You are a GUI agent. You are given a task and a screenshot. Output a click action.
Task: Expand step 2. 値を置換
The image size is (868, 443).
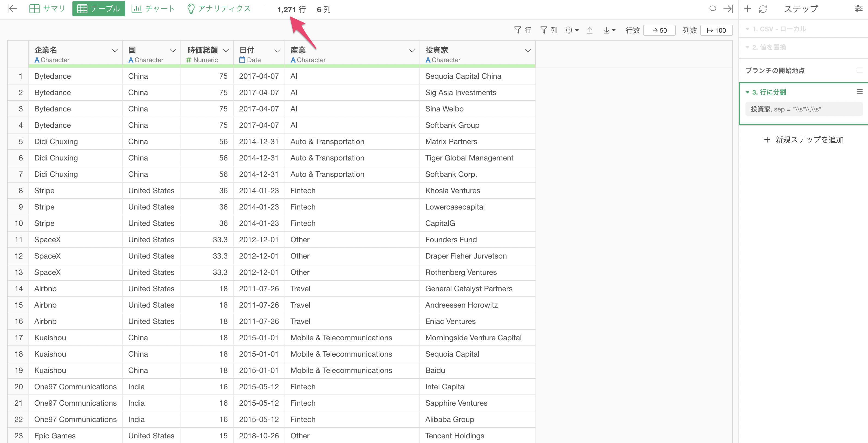click(766, 47)
